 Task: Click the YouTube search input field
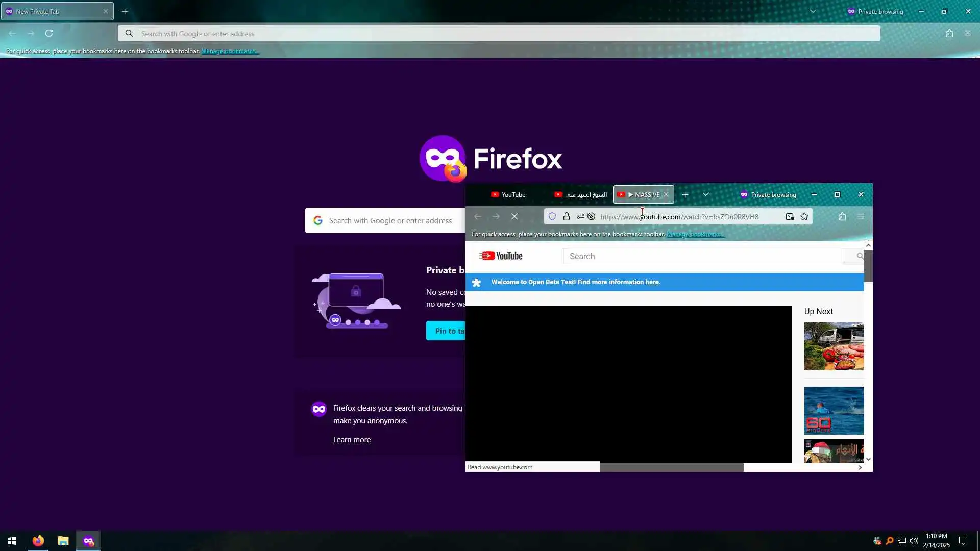pos(703,256)
